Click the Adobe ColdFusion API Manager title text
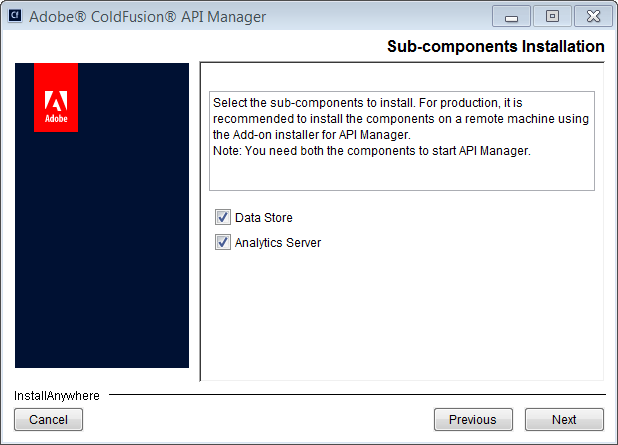 click(x=148, y=17)
